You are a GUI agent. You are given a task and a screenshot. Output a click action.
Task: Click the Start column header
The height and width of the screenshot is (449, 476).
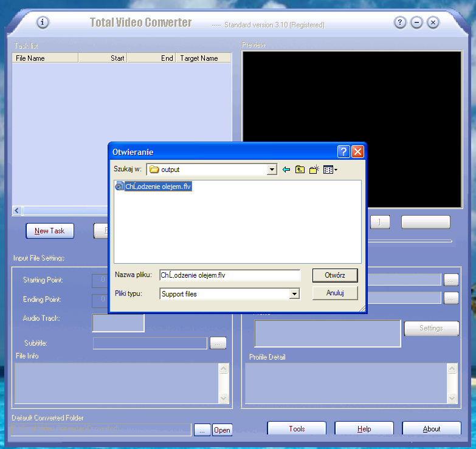tap(103, 58)
